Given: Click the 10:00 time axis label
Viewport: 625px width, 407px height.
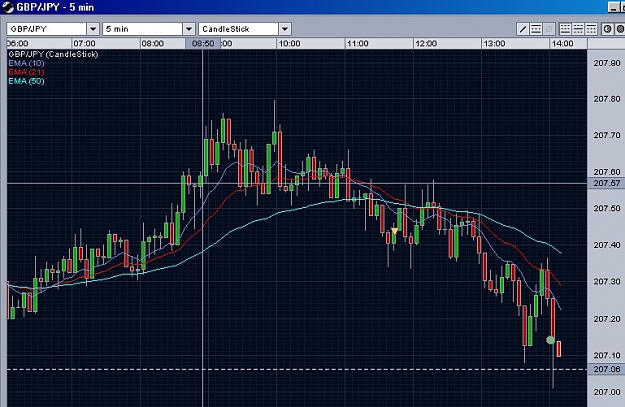Looking at the screenshot, I should click(289, 43).
